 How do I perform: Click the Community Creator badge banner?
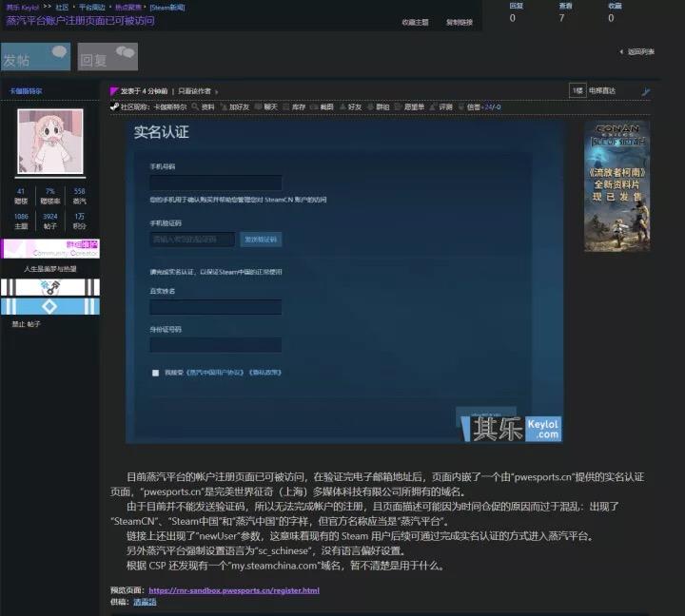(x=50, y=248)
